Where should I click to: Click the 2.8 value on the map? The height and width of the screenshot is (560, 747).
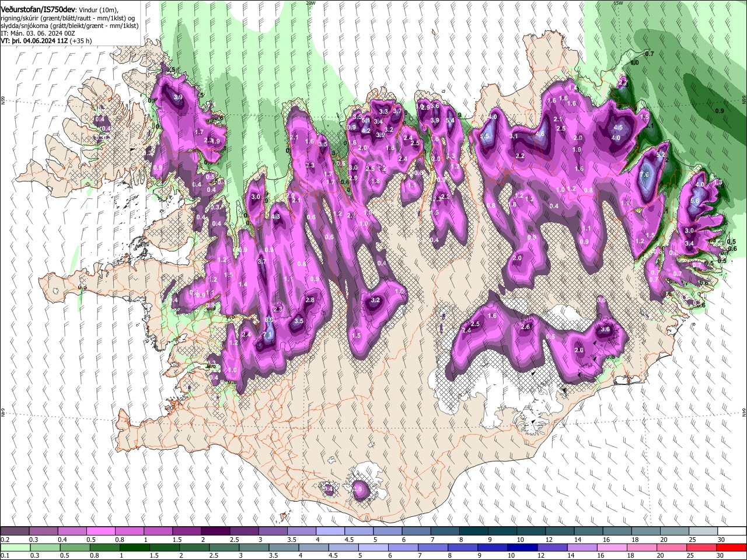(310, 300)
